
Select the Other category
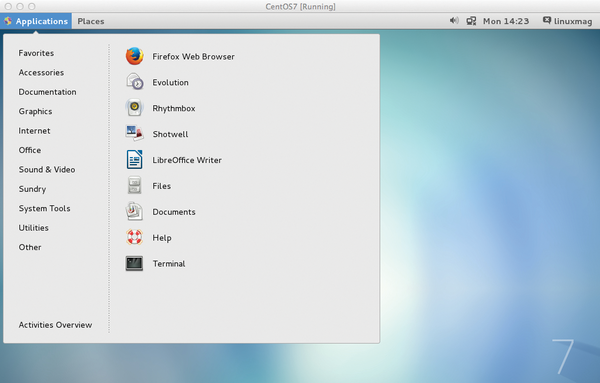click(x=30, y=247)
